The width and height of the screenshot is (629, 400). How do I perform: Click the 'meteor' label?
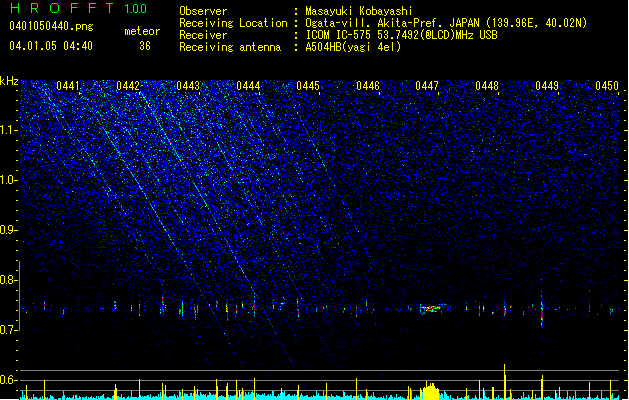142,31
